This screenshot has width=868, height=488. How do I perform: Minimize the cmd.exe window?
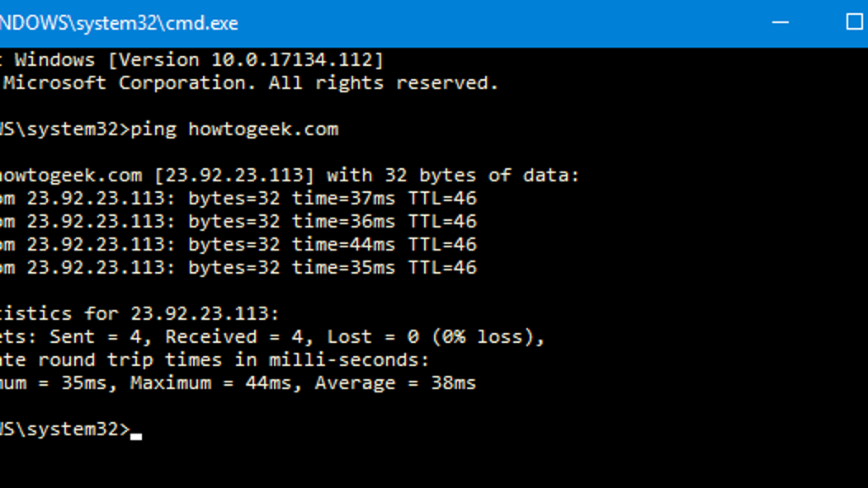pyautogui.click(x=780, y=23)
